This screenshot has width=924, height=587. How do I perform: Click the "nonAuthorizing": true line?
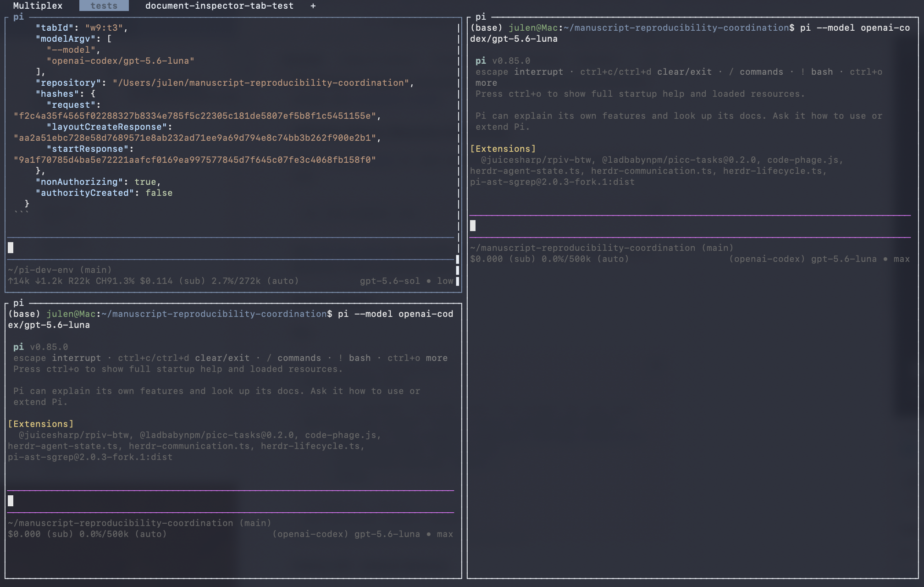tap(98, 182)
